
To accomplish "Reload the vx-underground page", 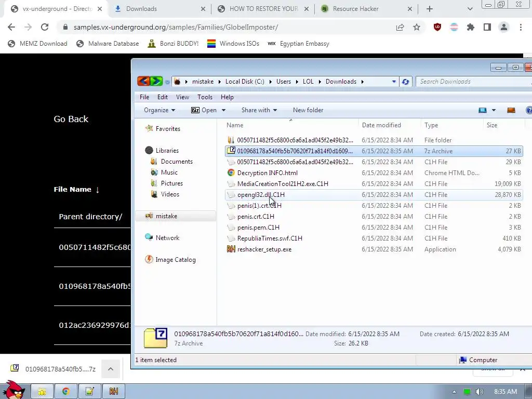I will click(x=45, y=27).
